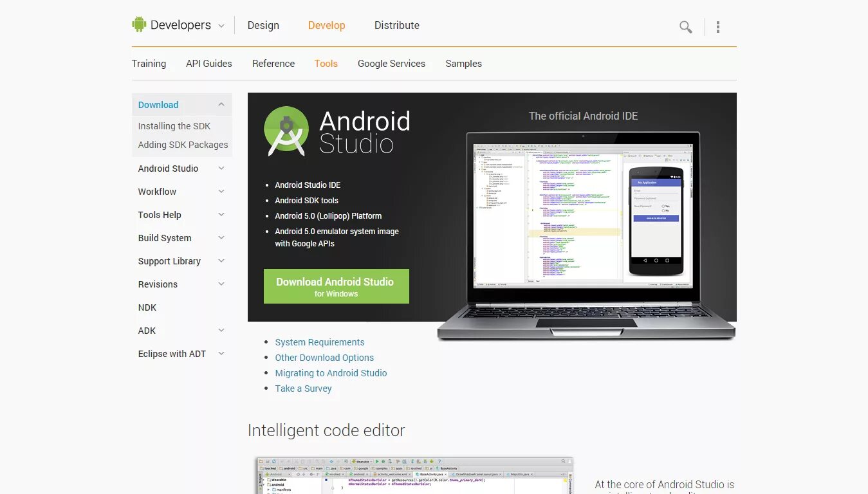Click the 'Android SDK tools' bullet text
The image size is (868, 494).
pos(306,201)
